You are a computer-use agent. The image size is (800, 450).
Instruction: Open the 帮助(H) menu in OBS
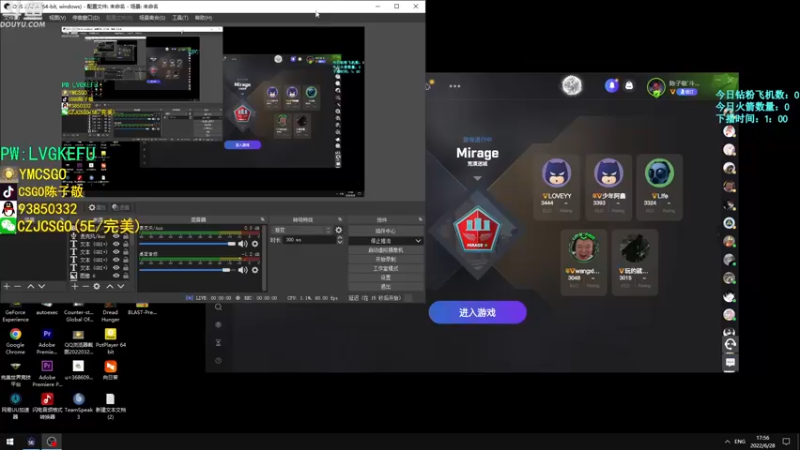click(x=203, y=18)
